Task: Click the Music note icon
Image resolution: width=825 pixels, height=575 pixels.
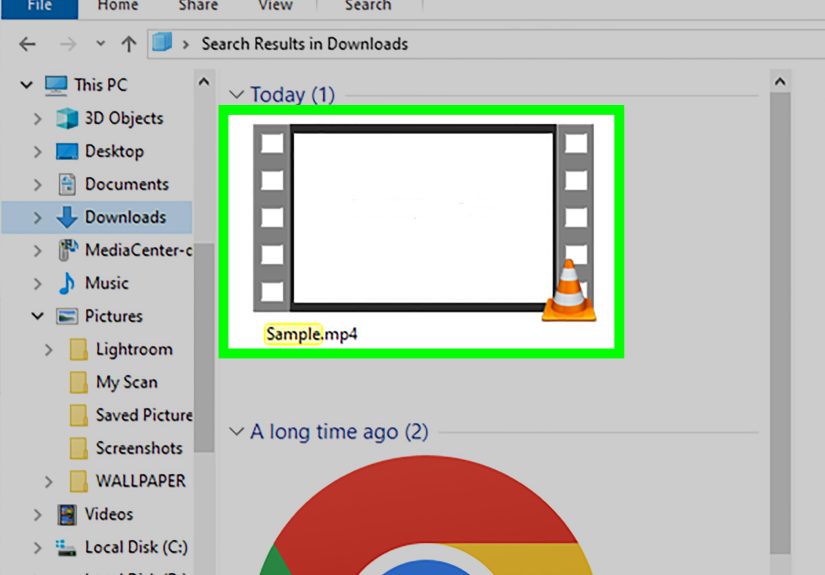Action: pyautogui.click(x=67, y=283)
